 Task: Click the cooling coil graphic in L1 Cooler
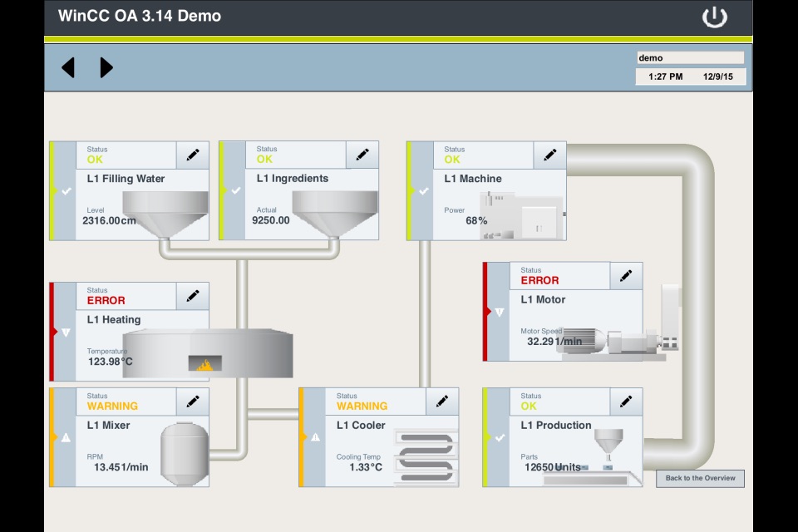(426, 456)
